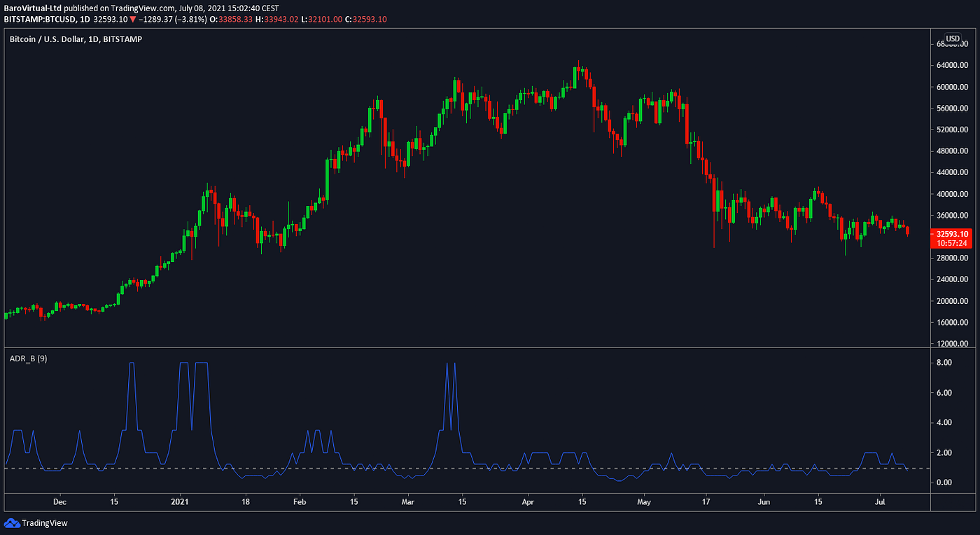Viewport: 980px width, 535px height.
Task: Click the 8.00 indicator scale label
Action: 944,363
